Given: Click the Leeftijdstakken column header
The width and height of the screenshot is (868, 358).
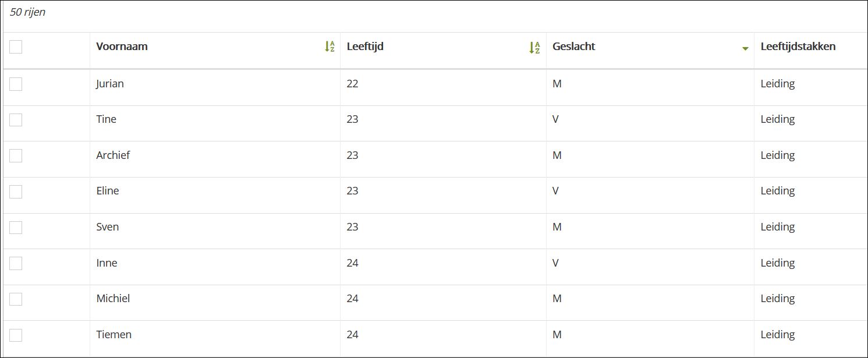Looking at the screenshot, I should tap(798, 47).
